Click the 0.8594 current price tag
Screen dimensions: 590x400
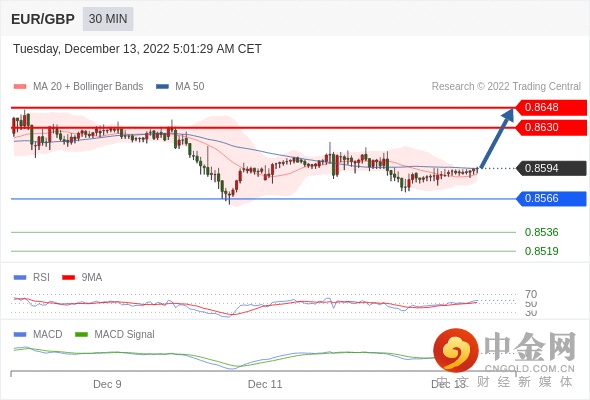pyautogui.click(x=551, y=168)
